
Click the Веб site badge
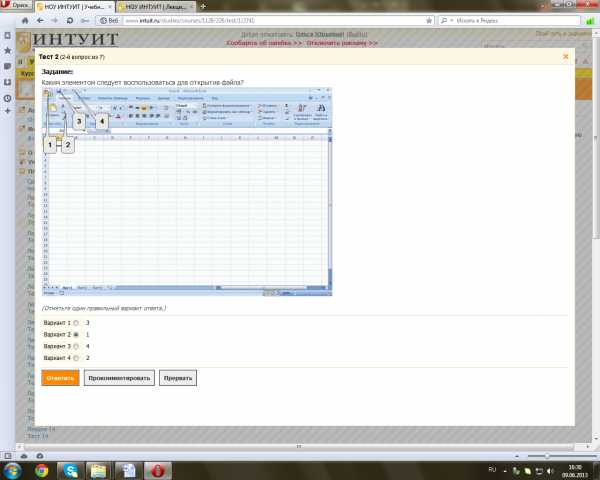(109, 20)
